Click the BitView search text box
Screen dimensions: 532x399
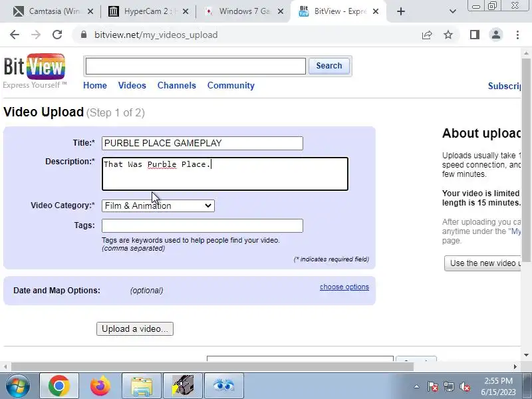(196, 66)
